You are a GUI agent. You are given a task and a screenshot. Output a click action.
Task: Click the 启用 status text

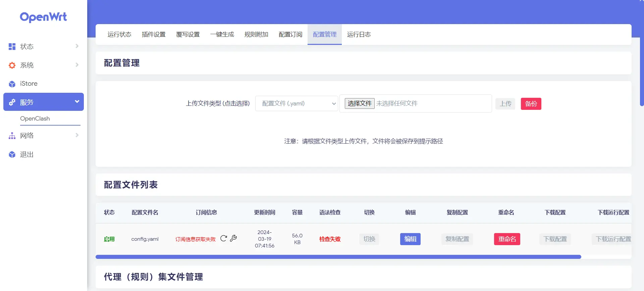[109, 239]
